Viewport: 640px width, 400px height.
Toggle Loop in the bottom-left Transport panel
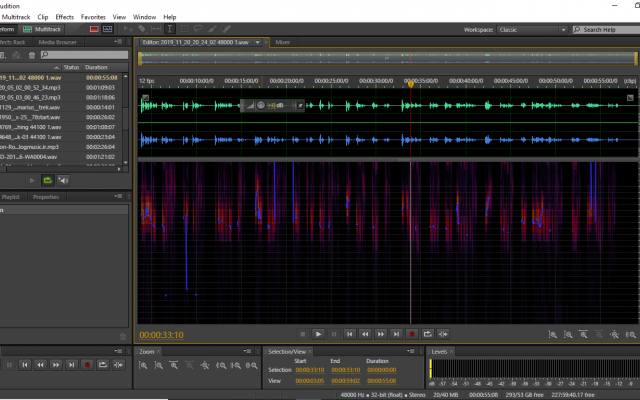click(x=102, y=365)
